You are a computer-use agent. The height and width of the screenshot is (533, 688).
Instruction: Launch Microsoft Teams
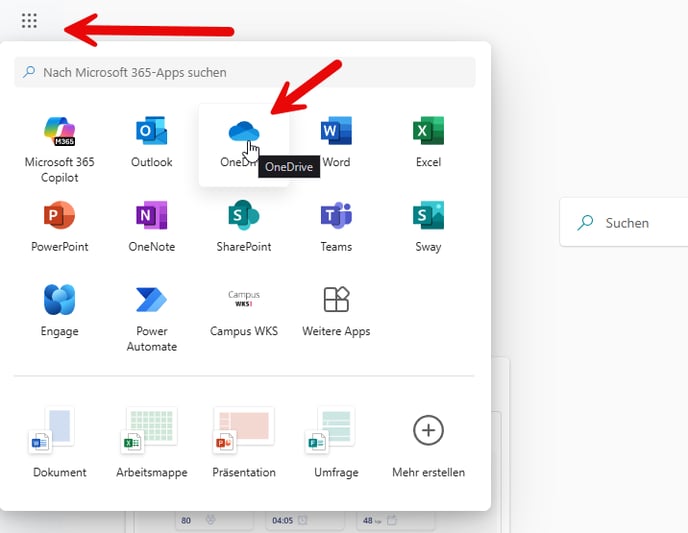tap(336, 226)
